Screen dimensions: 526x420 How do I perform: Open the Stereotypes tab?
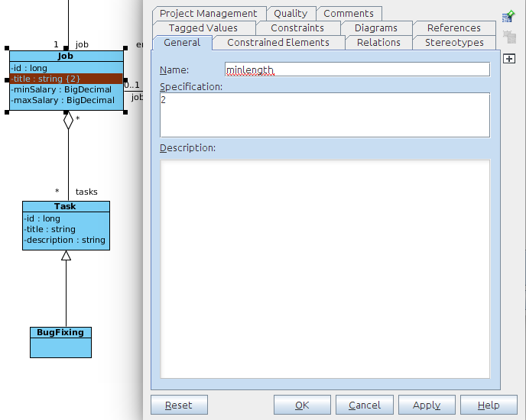pos(454,42)
